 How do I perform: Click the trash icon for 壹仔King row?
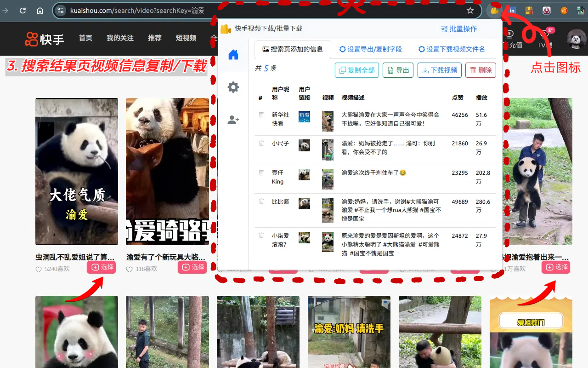click(x=261, y=172)
